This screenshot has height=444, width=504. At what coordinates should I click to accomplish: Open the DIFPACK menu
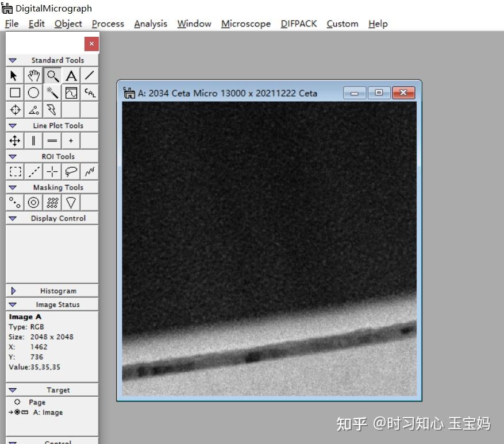(x=299, y=24)
